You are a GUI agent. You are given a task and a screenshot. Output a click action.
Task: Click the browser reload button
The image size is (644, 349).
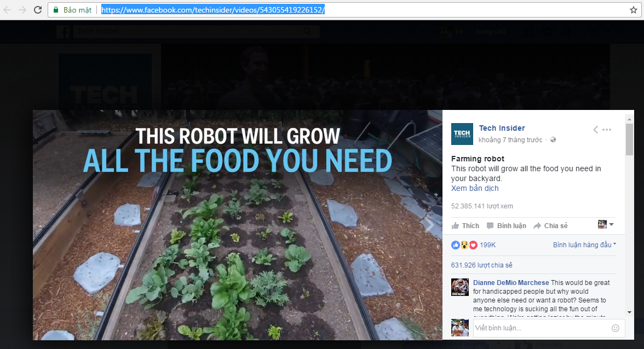pyautogui.click(x=38, y=10)
